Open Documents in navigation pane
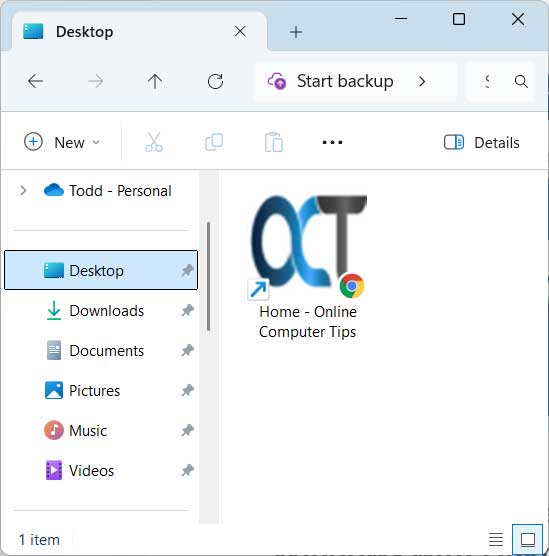Image resolution: width=549 pixels, height=556 pixels. click(x=101, y=351)
